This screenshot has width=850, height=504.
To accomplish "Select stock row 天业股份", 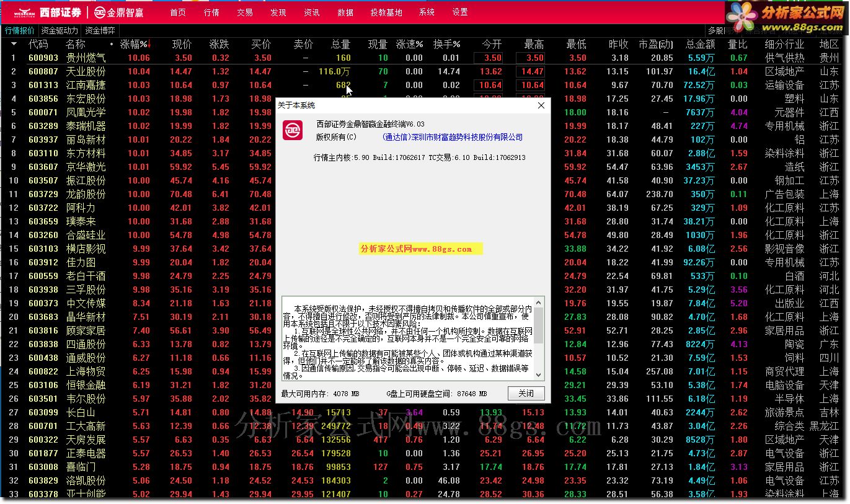I will tap(425, 71).
